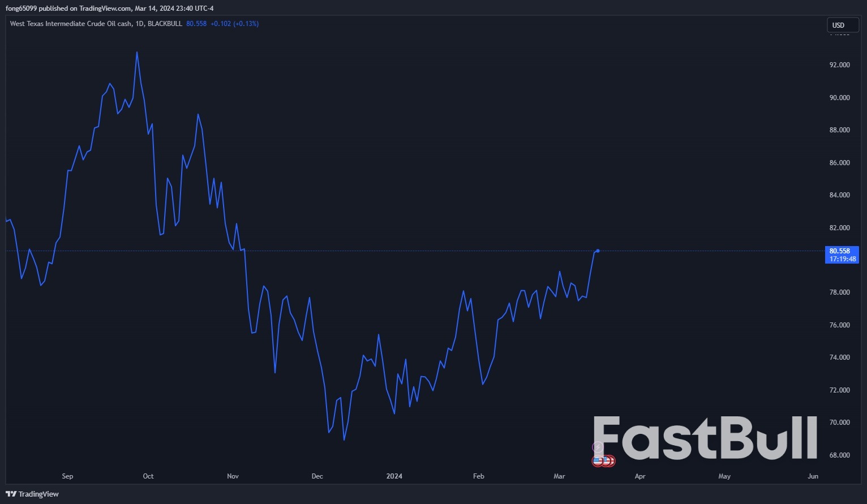867x504 pixels.
Task: Click the 92.000 level on price axis
Action: (x=839, y=65)
